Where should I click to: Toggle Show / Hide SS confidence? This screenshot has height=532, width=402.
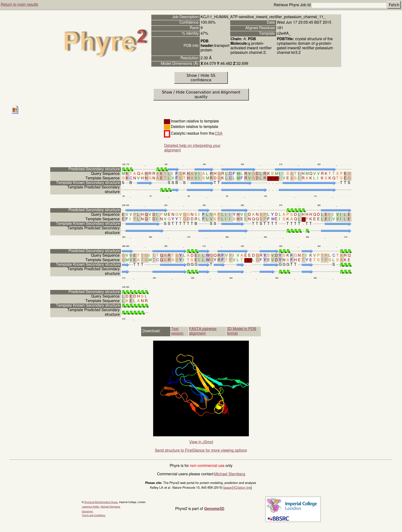click(201, 78)
